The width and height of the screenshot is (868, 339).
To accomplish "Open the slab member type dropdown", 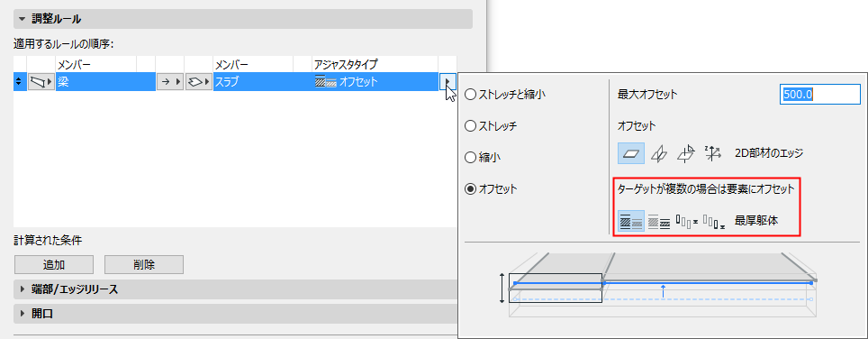I will (x=199, y=82).
